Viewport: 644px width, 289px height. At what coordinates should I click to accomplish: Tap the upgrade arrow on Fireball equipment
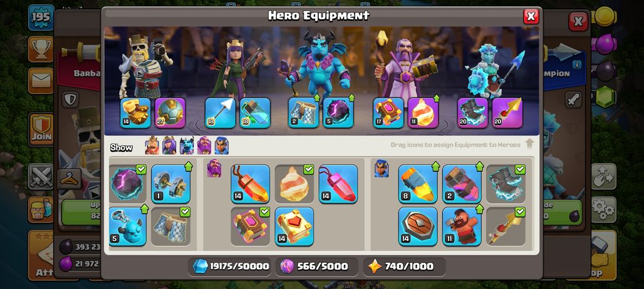pyautogui.click(x=436, y=98)
